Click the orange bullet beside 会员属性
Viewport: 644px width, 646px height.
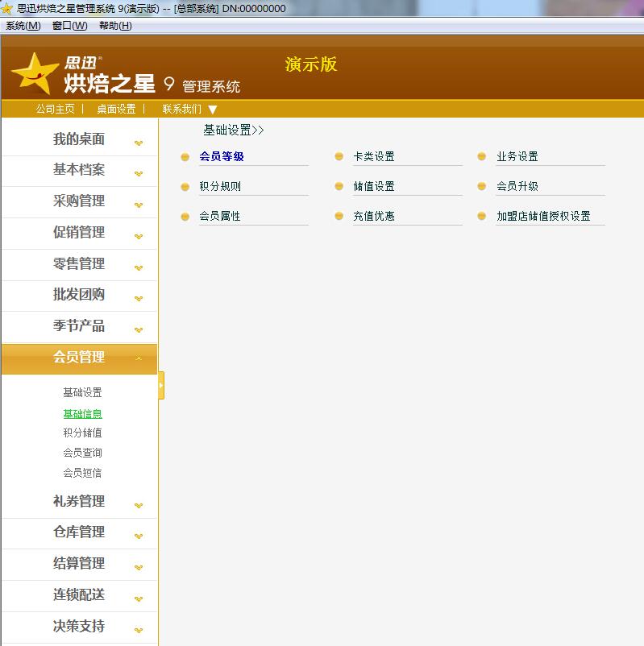click(x=185, y=217)
